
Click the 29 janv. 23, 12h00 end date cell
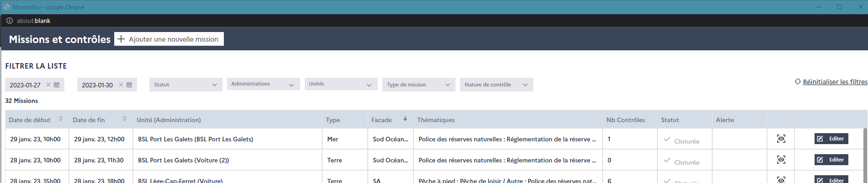[x=101, y=139]
